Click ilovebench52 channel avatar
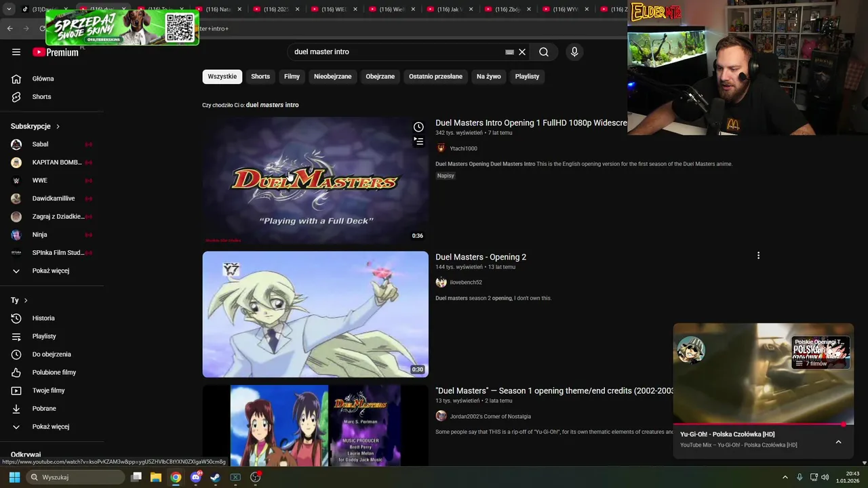 [441, 282]
